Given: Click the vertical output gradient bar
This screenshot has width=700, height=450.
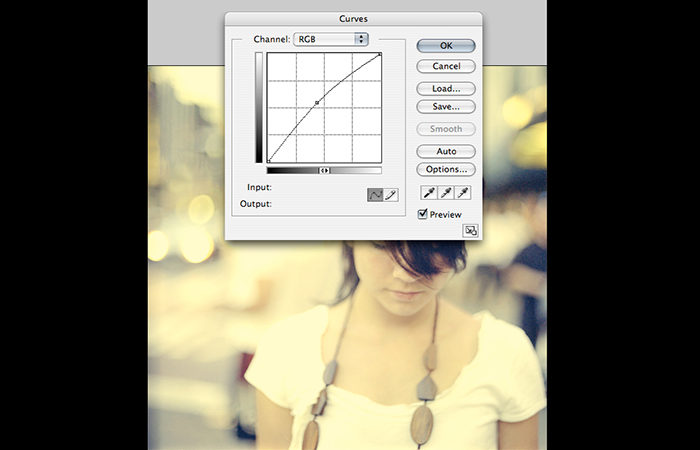Looking at the screenshot, I should (259, 108).
